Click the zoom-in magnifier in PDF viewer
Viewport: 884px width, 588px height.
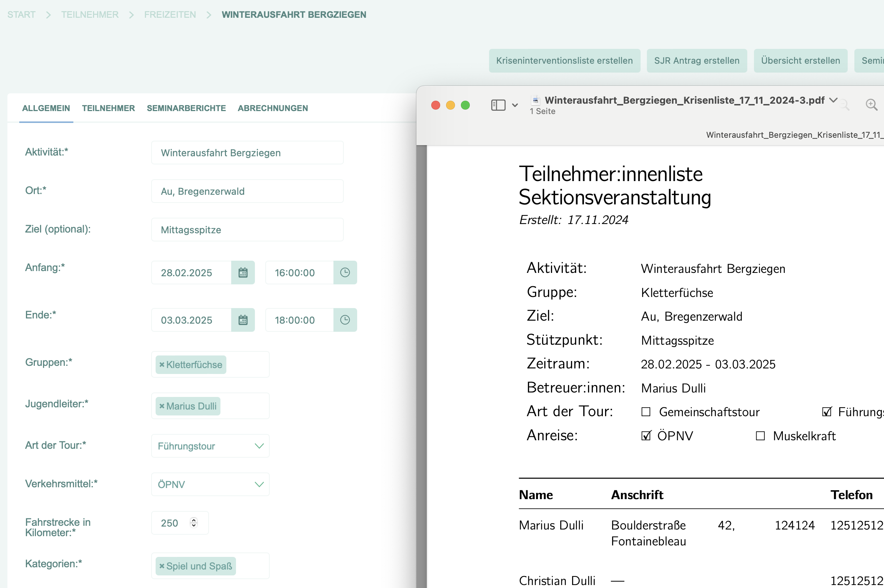(x=871, y=105)
